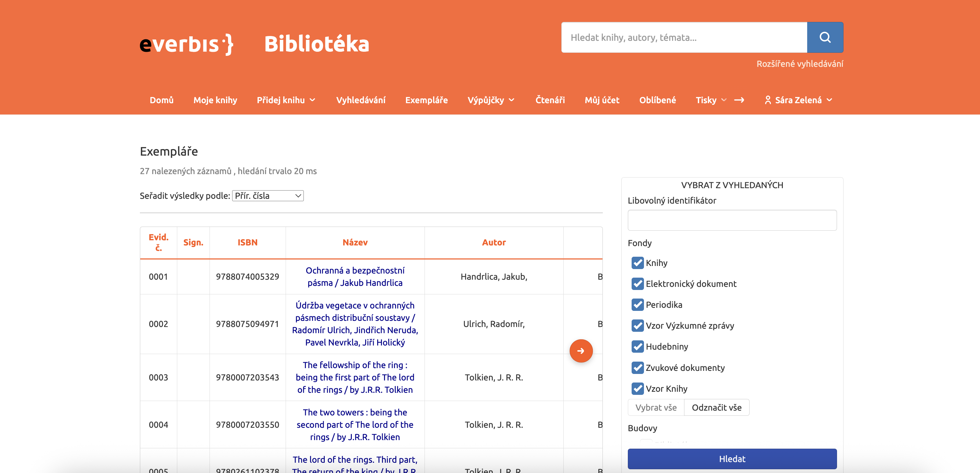Click evidence number 0002
Image resolution: width=980 pixels, height=473 pixels.
coord(158,324)
